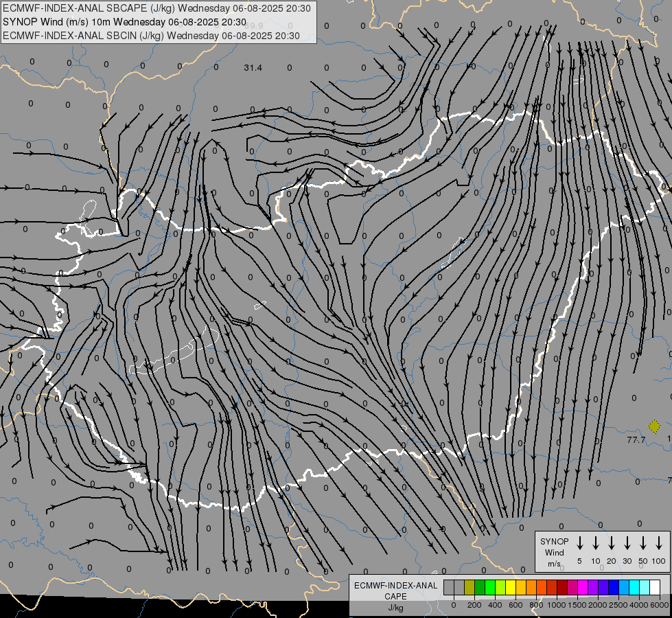
Task: Select the purple swatch before the 2000 tick
Action: [592, 587]
